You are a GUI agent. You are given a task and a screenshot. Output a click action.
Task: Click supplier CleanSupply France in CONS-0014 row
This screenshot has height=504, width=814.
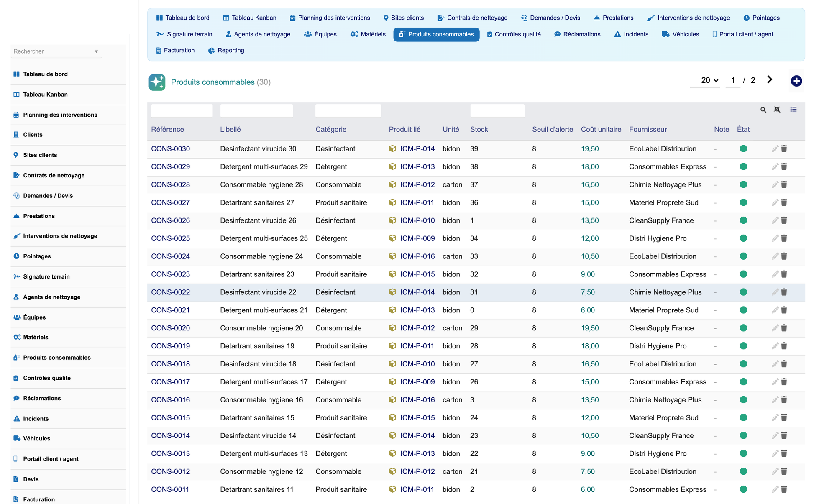(x=661, y=435)
